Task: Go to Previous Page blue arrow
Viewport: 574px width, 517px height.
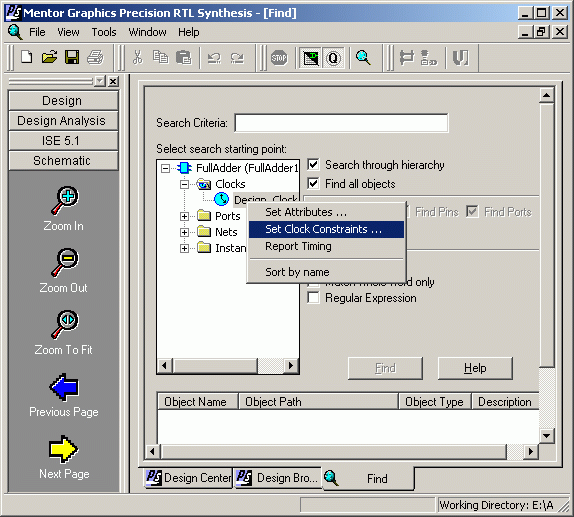Action: [x=64, y=387]
